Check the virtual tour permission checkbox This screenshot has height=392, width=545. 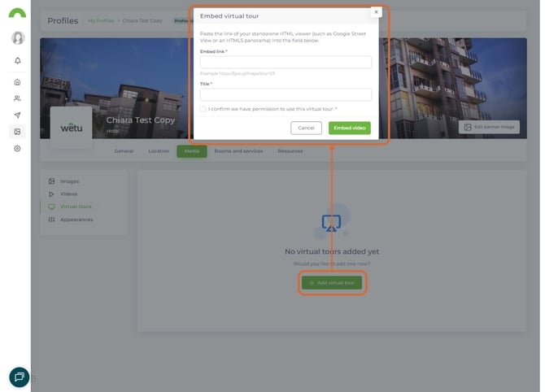(203, 108)
